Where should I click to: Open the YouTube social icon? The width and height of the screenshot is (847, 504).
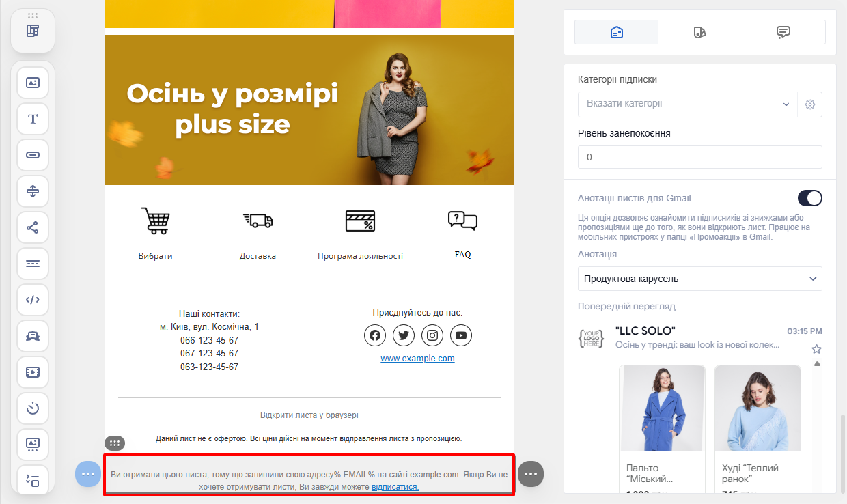[x=461, y=335]
